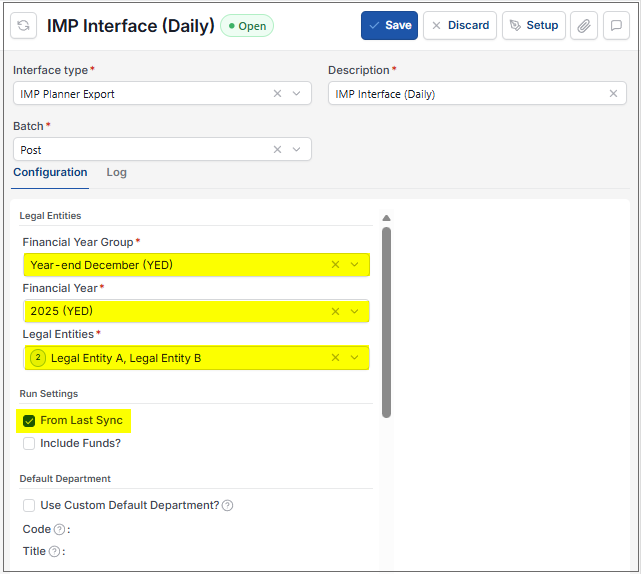This screenshot has width=642, height=574.
Task: Expand the Interface type dropdown
Action: (296, 94)
